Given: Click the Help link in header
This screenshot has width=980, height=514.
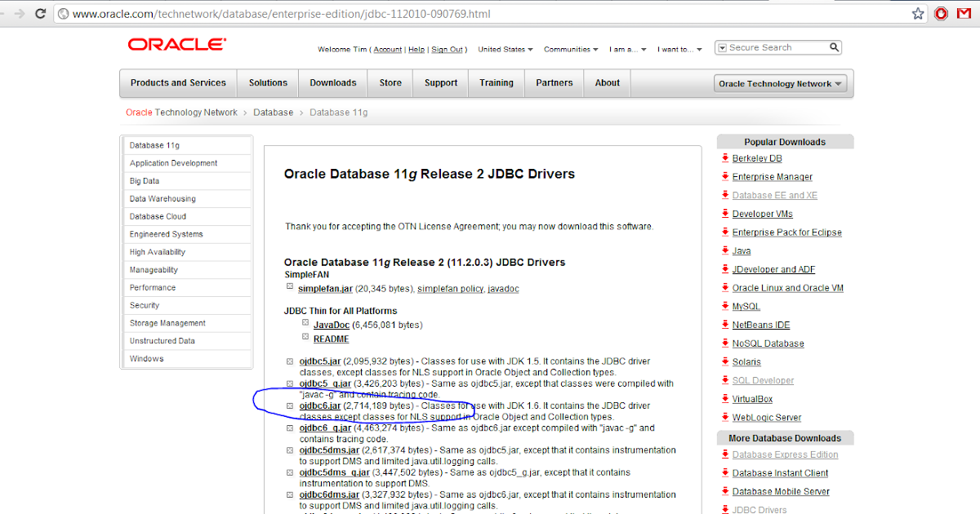Looking at the screenshot, I should [416, 50].
